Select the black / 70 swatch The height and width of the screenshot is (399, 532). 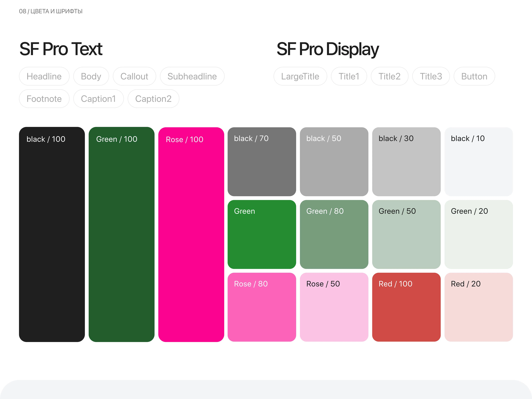point(262,162)
